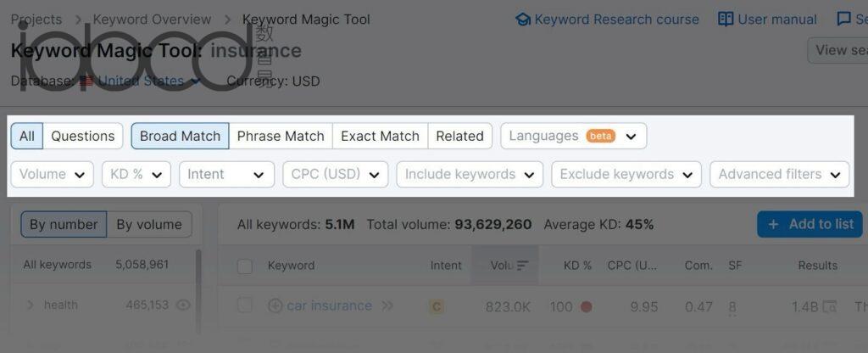
Task: Tick the checkbox for the car insurance row
Action: pos(245,305)
